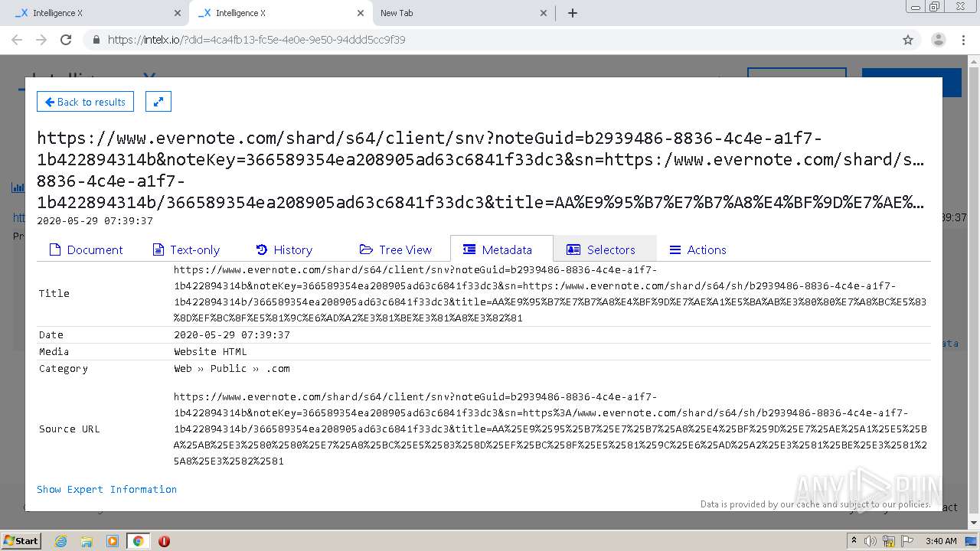Click the Date value 2020-05-29 07:39:37 in table
The width and height of the screenshot is (980, 551).
[232, 335]
